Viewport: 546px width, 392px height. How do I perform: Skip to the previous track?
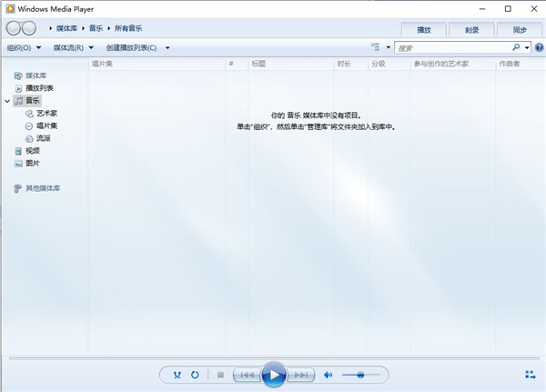[x=247, y=375]
